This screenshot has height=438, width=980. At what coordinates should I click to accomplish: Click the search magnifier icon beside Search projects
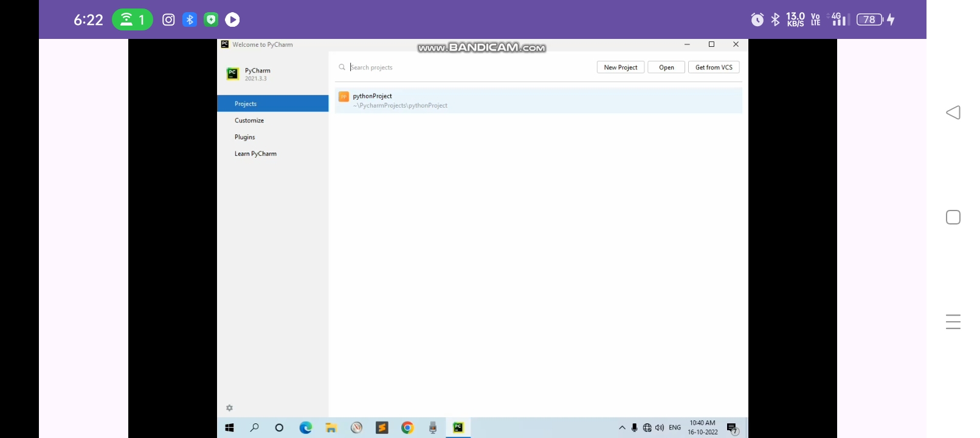click(342, 68)
